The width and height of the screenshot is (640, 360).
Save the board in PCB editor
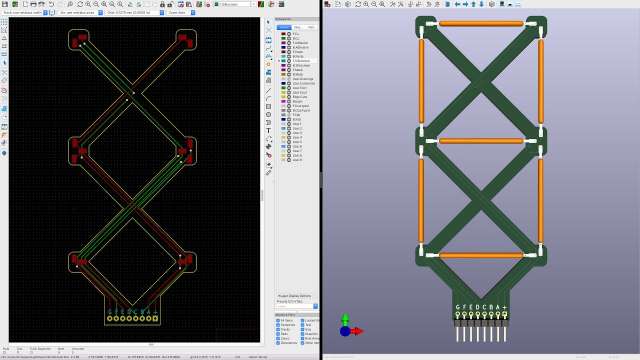click(x=5, y=4)
